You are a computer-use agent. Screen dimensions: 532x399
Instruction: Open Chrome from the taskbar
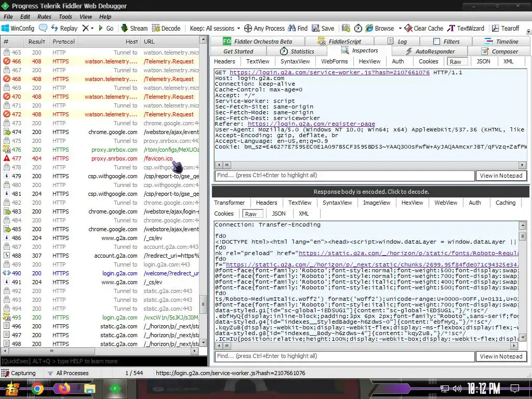click(x=37, y=389)
